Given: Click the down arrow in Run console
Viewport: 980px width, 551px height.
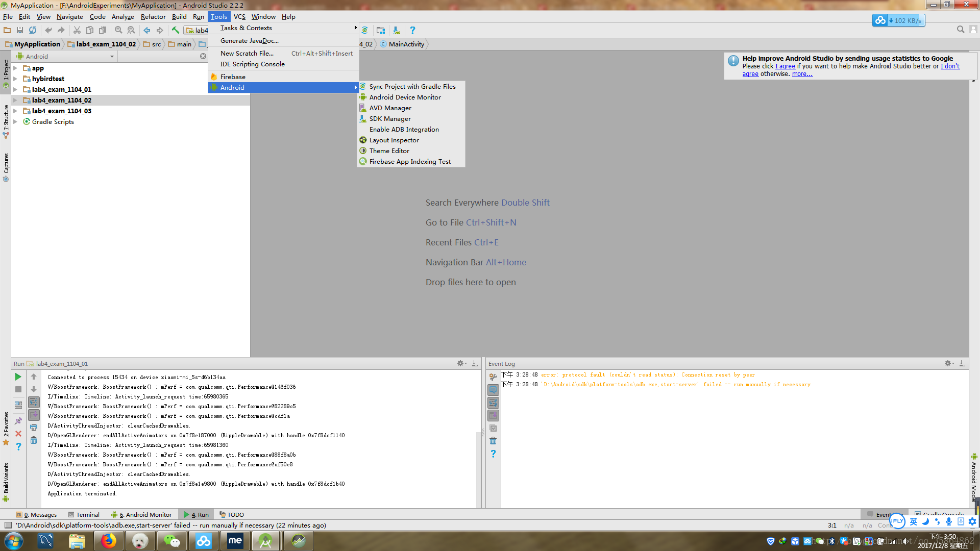Looking at the screenshot, I should pos(34,389).
